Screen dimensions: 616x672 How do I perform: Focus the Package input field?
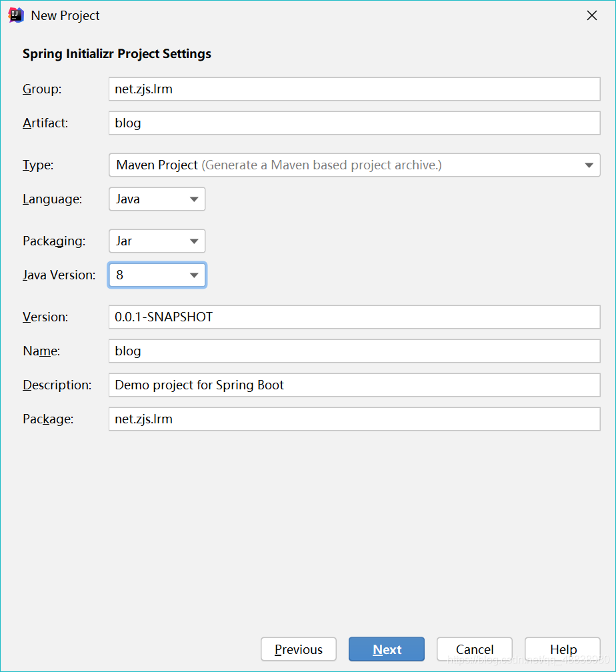354,419
